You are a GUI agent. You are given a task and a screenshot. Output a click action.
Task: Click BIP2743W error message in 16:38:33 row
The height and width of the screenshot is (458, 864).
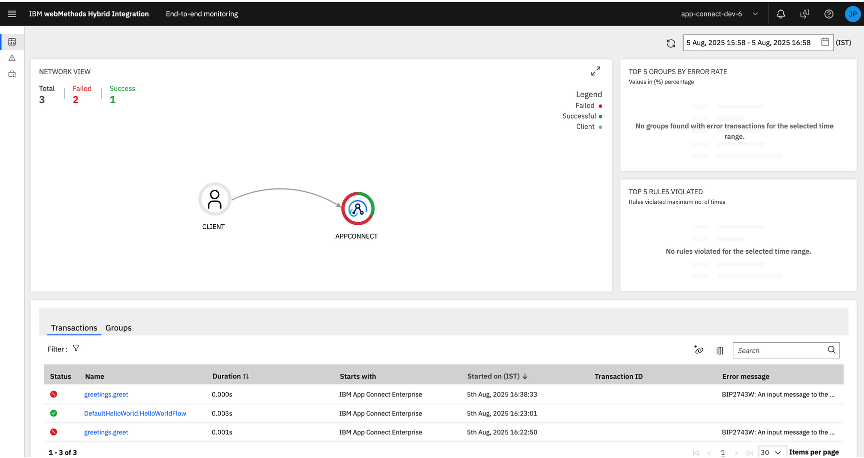[x=778, y=395]
